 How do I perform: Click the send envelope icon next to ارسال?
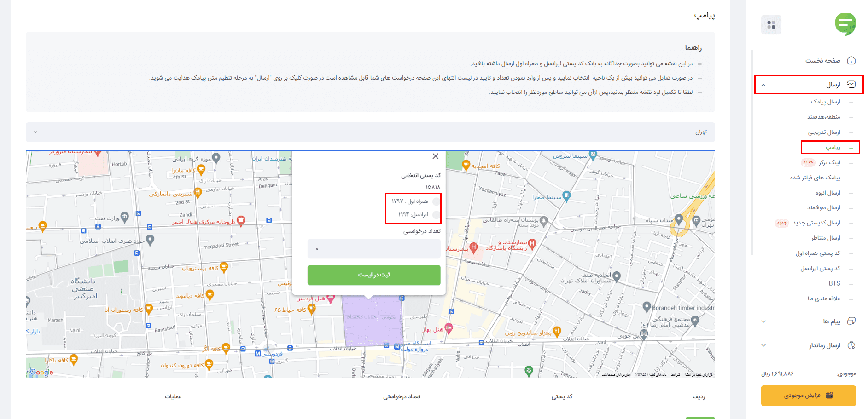[x=851, y=85]
